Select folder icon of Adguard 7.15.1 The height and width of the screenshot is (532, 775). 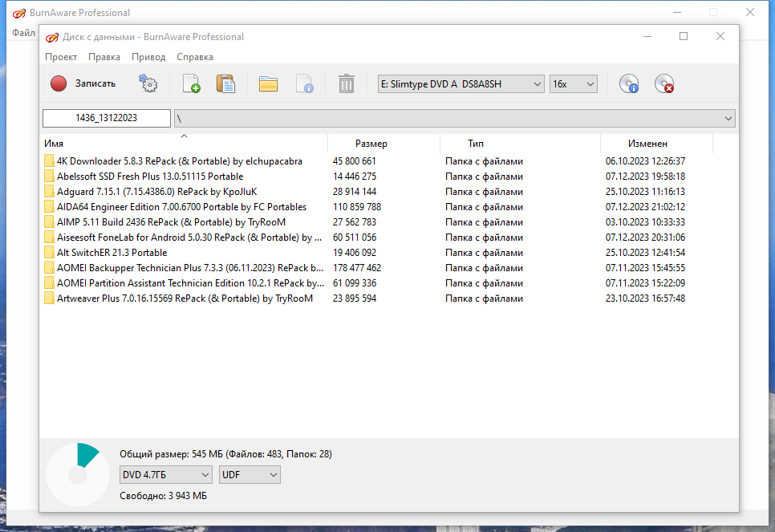coord(49,192)
